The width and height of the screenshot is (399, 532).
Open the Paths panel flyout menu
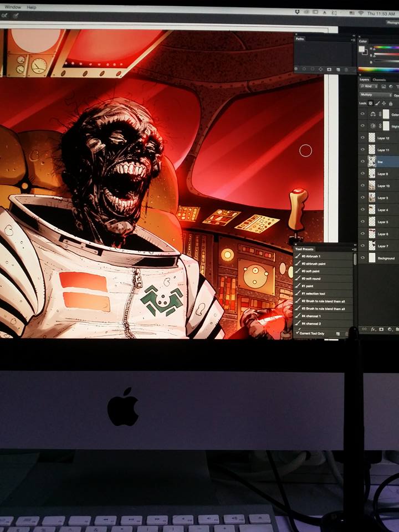coord(354,40)
